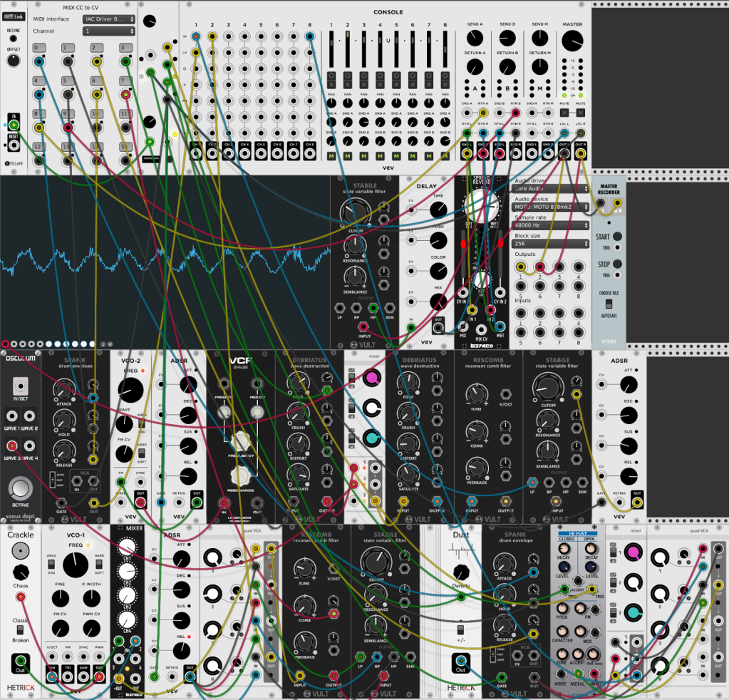Toggle the left master MUTE on Console
729x700 pixels.
pos(564,113)
